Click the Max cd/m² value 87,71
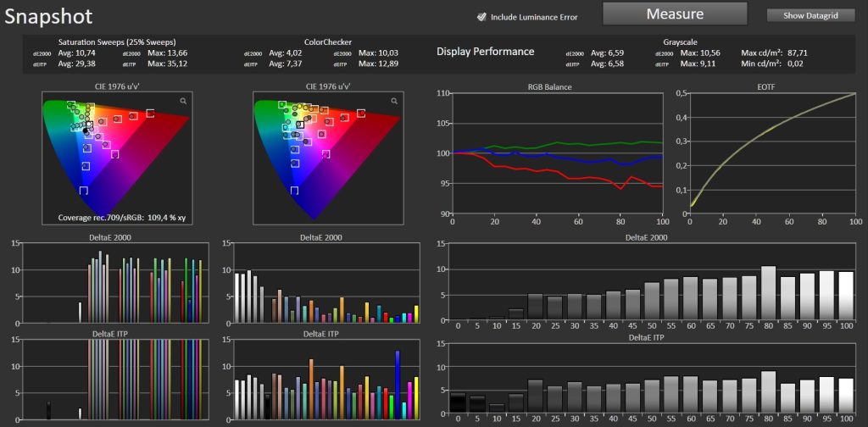The width and height of the screenshot is (868, 427). click(798, 53)
